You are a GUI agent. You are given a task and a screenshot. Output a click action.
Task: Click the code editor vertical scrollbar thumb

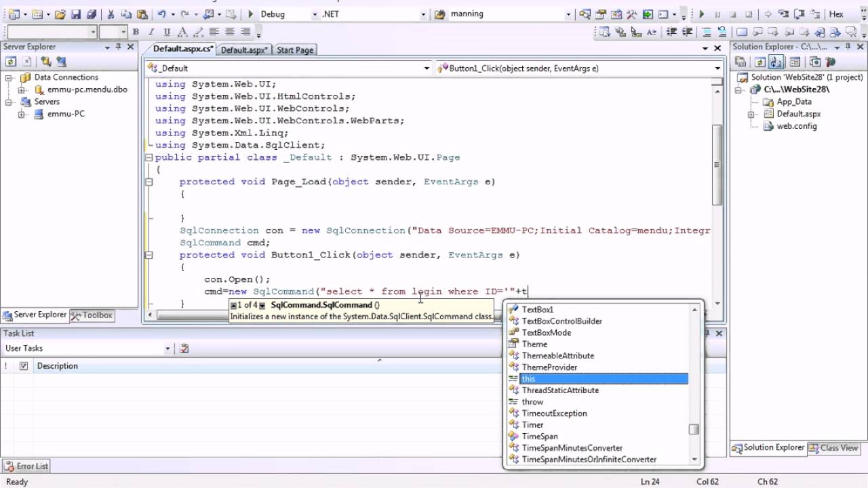tap(717, 165)
